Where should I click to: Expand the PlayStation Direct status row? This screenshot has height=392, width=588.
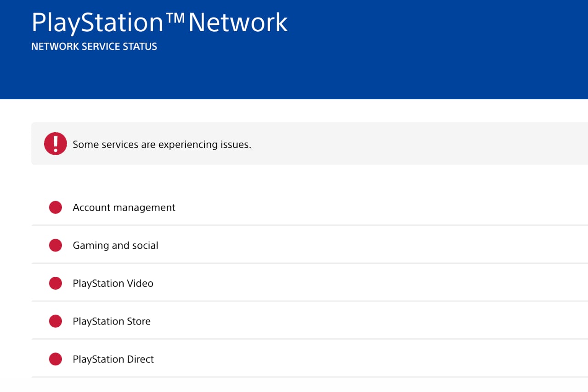pos(310,359)
